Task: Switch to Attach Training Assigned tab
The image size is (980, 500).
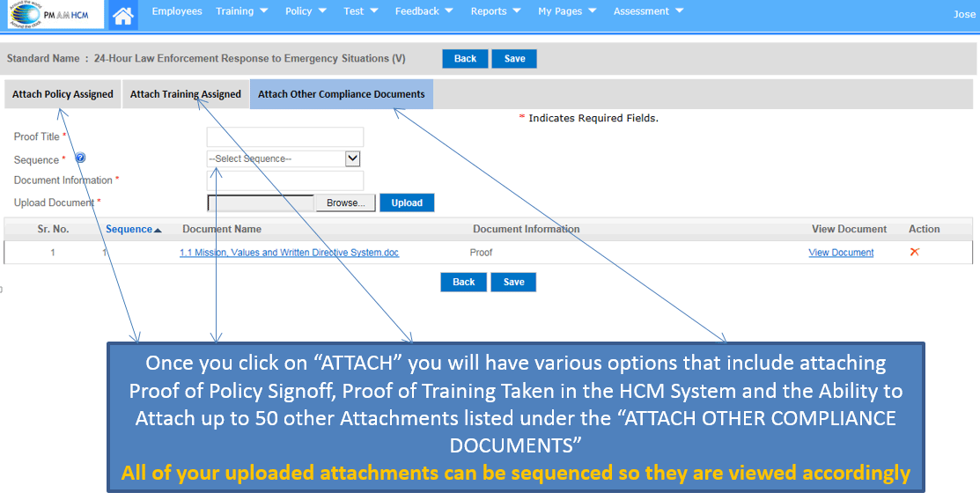Action: (186, 94)
